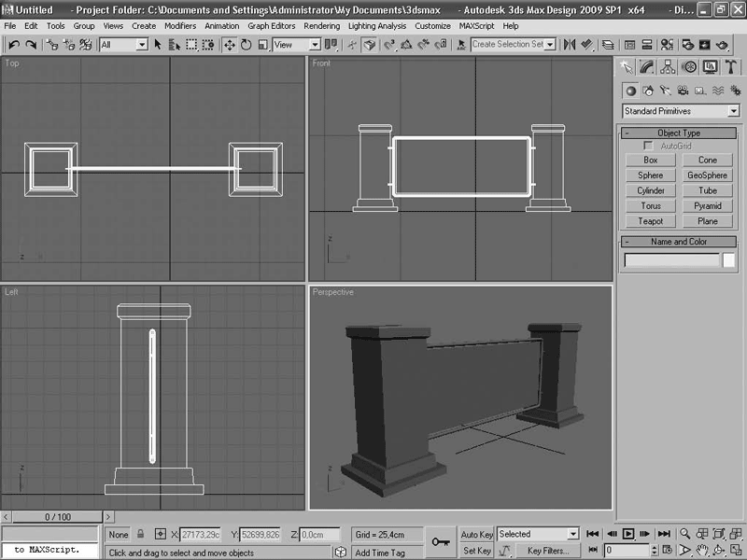Open the Modifiers menu
Image resolution: width=747 pixels, height=560 pixels.
pyautogui.click(x=179, y=26)
